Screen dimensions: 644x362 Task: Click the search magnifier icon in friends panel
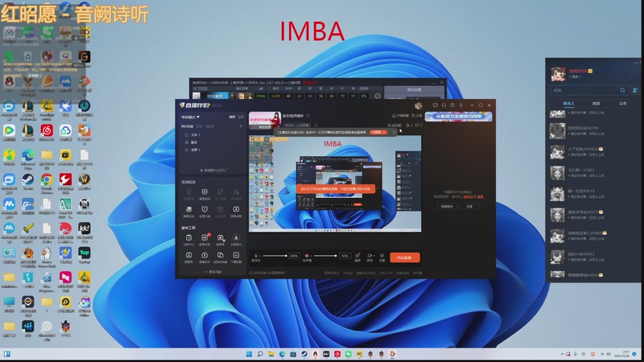click(x=622, y=90)
